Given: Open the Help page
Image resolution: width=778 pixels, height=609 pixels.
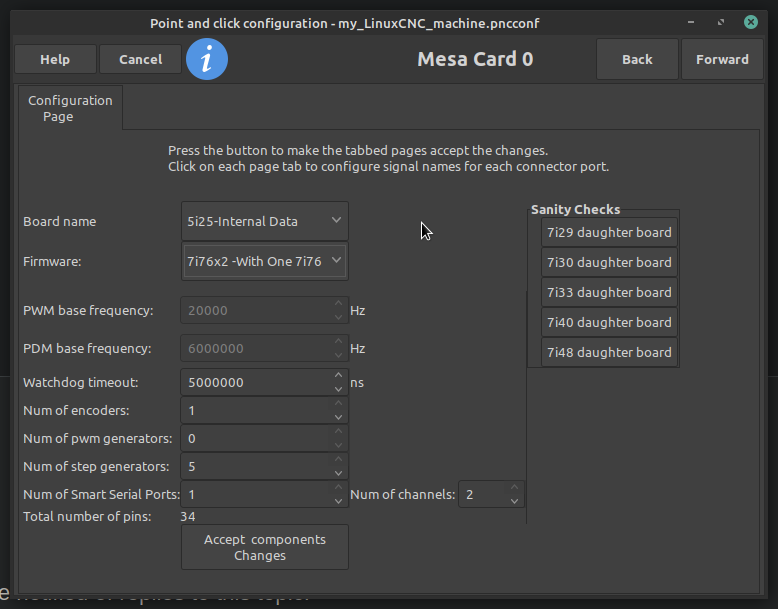Looking at the screenshot, I should 55,59.
